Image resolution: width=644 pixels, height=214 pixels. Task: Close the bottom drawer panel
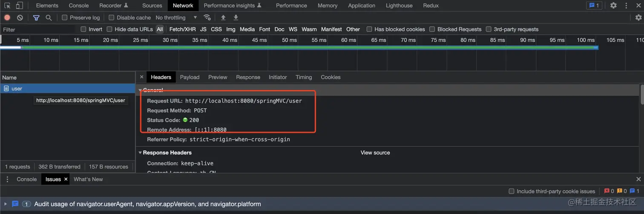pyautogui.click(x=638, y=179)
